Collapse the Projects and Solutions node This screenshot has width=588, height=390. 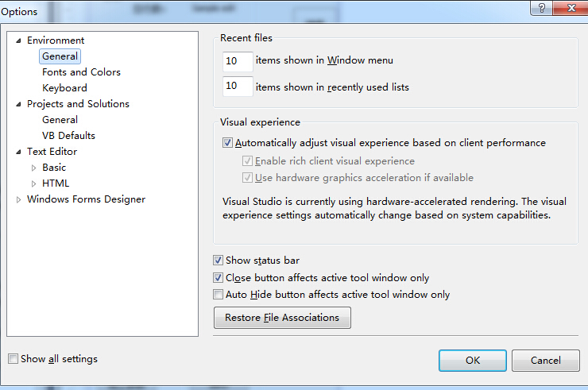pos(18,104)
